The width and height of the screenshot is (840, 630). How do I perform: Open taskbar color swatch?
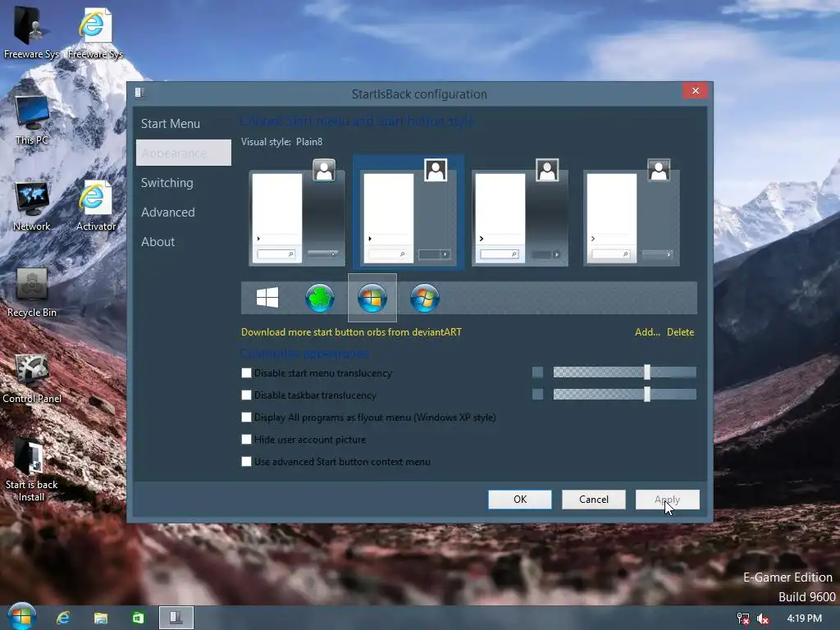pyautogui.click(x=537, y=395)
